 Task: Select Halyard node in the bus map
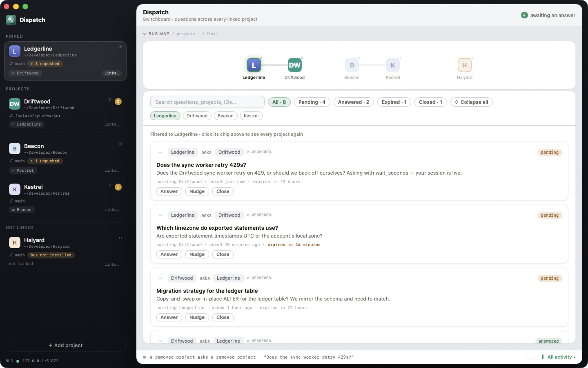tap(464, 65)
